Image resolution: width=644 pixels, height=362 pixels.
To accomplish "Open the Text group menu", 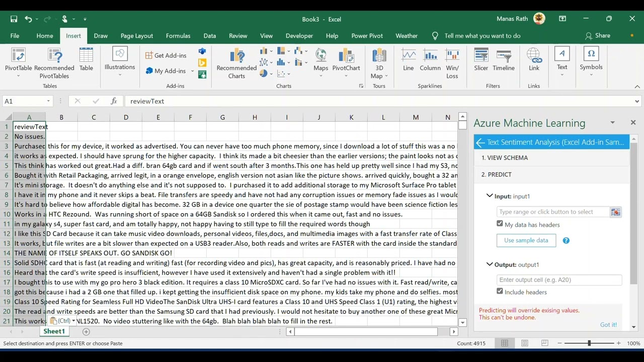I will tap(562, 60).
